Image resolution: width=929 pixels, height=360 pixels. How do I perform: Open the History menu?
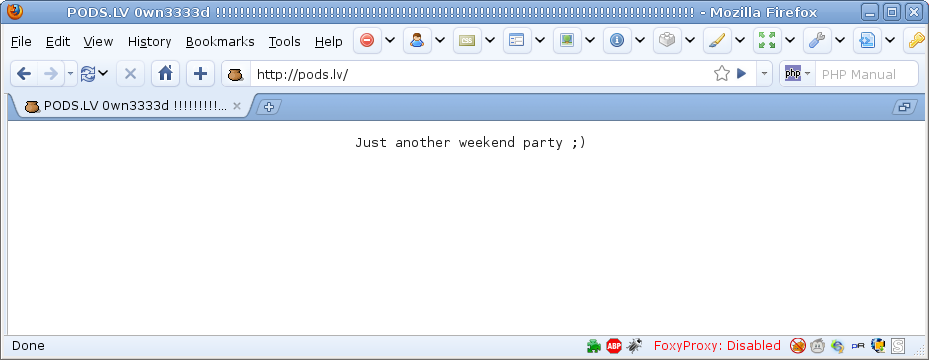149,41
